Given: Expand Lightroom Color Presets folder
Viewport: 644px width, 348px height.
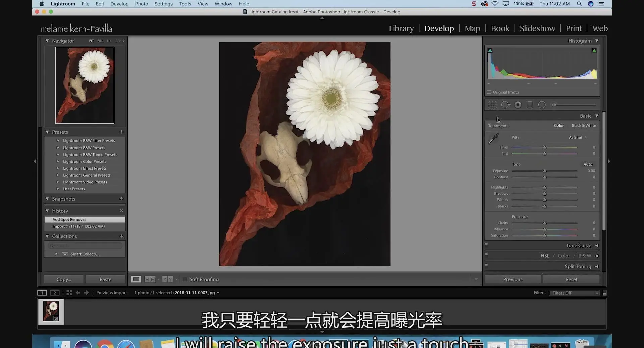Looking at the screenshot, I should [x=58, y=161].
